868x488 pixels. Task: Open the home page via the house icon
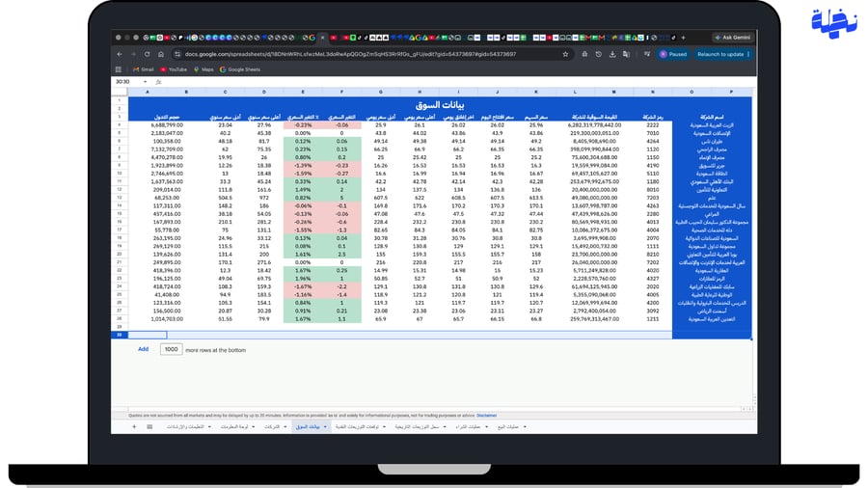pyautogui.click(x=161, y=54)
